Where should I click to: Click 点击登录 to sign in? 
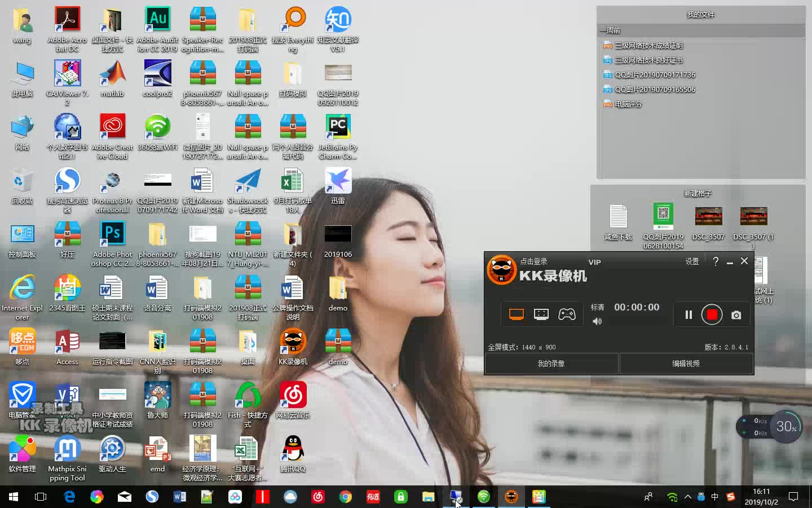coord(533,261)
